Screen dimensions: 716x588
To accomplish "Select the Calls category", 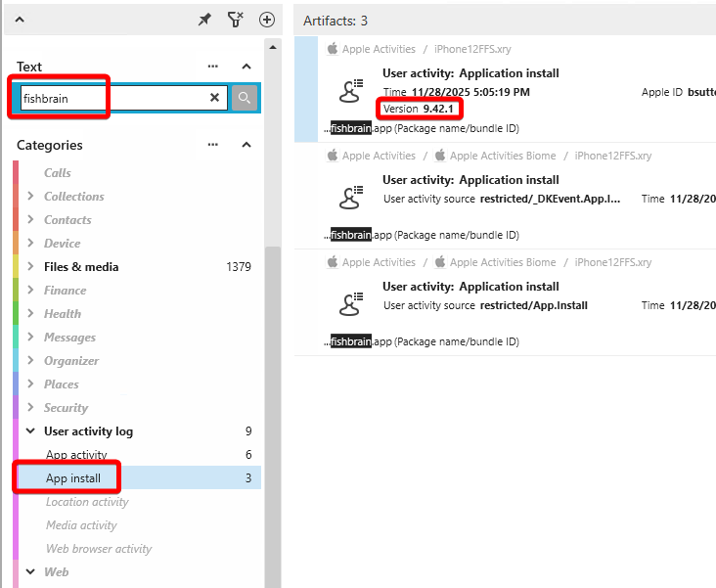I will pyautogui.click(x=58, y=173).
